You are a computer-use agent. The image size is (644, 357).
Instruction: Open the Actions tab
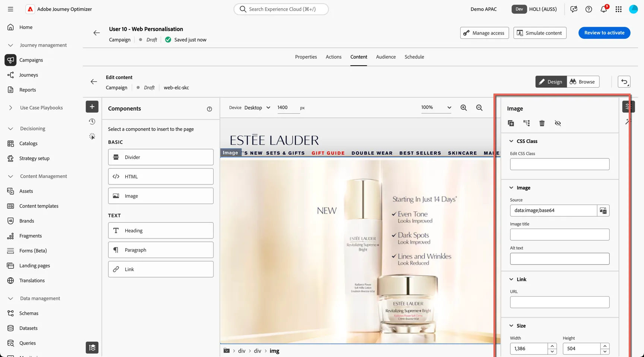(x=334, y=57)
